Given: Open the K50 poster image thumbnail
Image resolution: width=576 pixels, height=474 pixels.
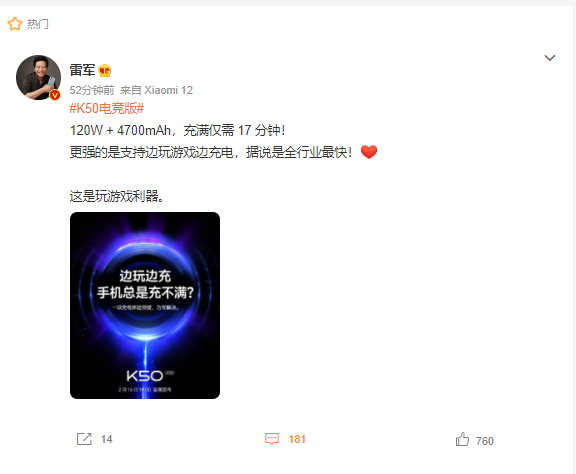Looking at the screenshot, I should coord(145,305).
